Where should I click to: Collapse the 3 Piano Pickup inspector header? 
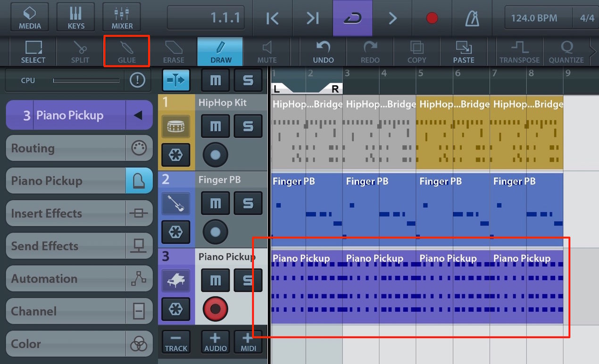click(x=139, y=115)
